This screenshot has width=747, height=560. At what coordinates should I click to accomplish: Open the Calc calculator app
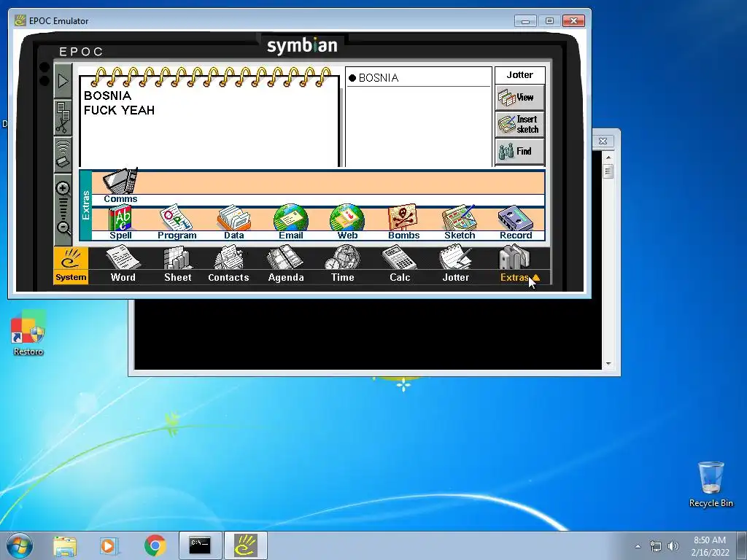pos(400,264)
